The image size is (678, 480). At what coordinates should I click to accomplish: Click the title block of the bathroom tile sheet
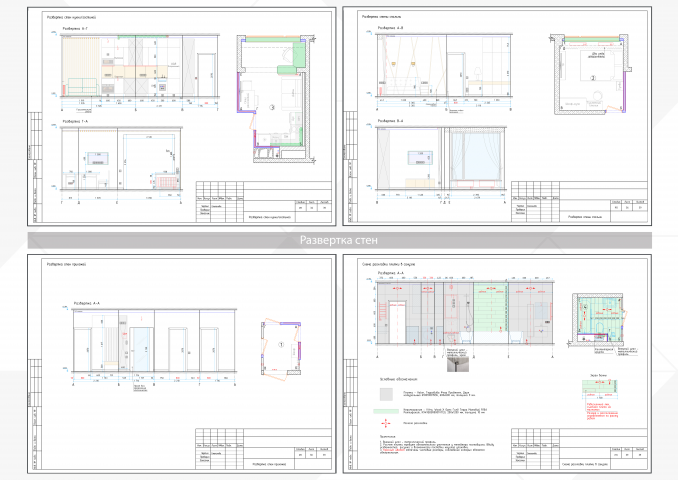point(579,449)
